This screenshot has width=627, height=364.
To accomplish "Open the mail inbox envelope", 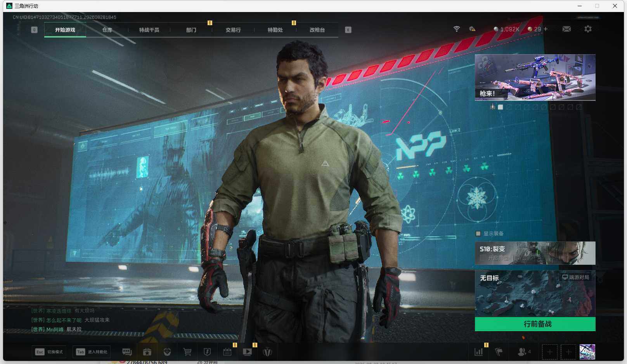I will pos(566,29).
